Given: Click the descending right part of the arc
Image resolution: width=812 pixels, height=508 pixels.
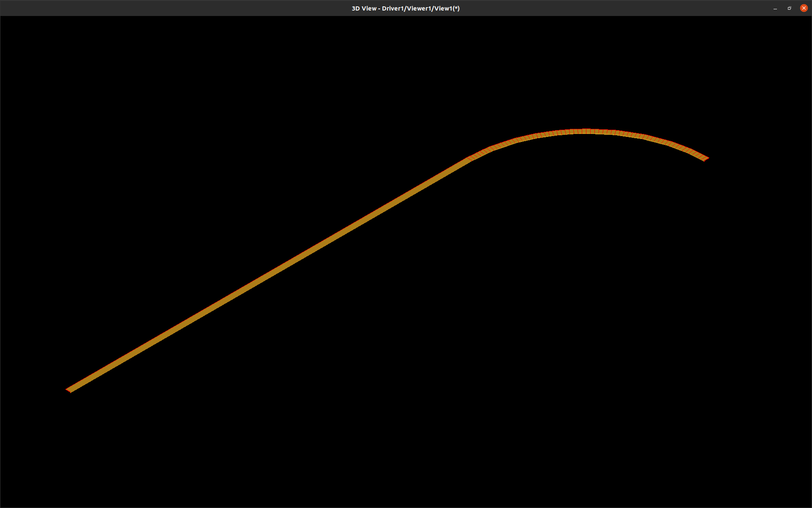Looking at the screenshot, I should coord(659,141).
